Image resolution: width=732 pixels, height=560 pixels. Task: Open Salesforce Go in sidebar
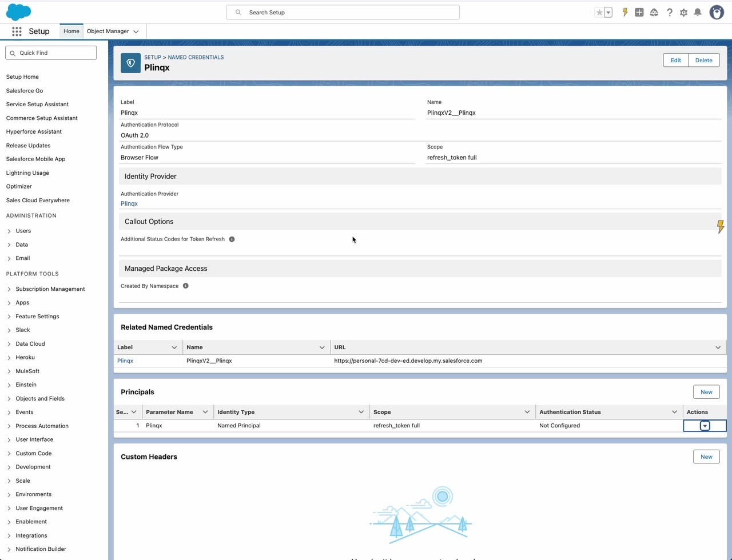pos(25,90)
